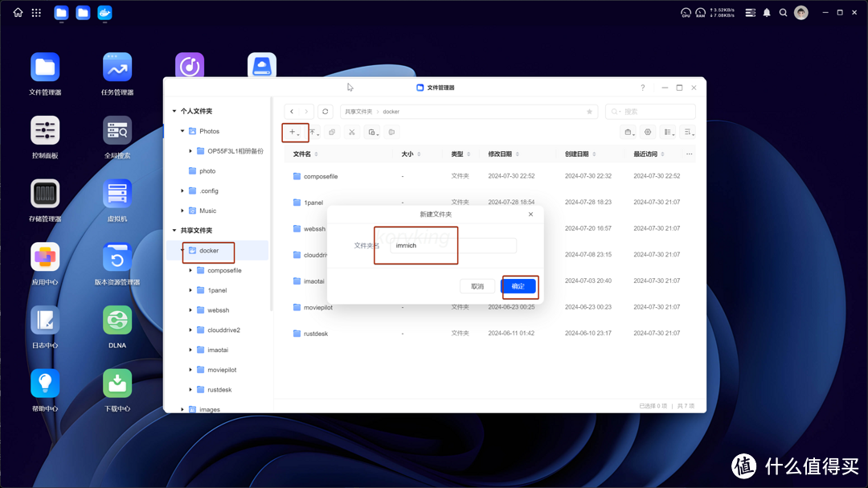Collapse the 个人文件夹 tree section
This screenshot has width=868, height=488.
174,111
